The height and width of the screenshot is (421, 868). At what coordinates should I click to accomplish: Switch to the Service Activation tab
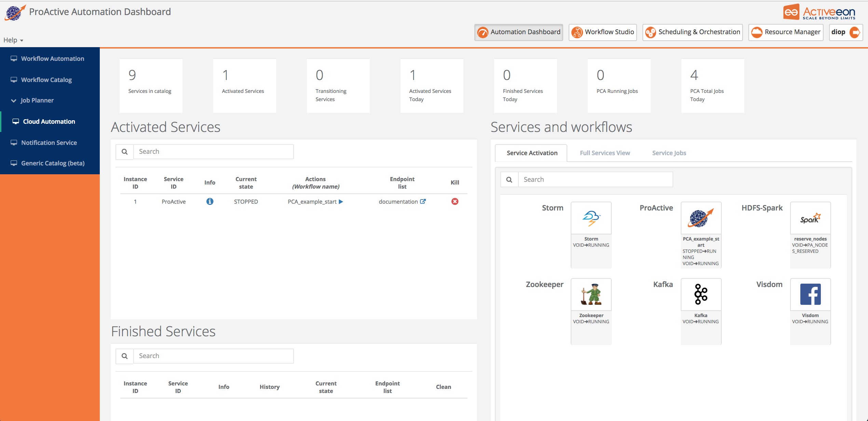[532, 153]
